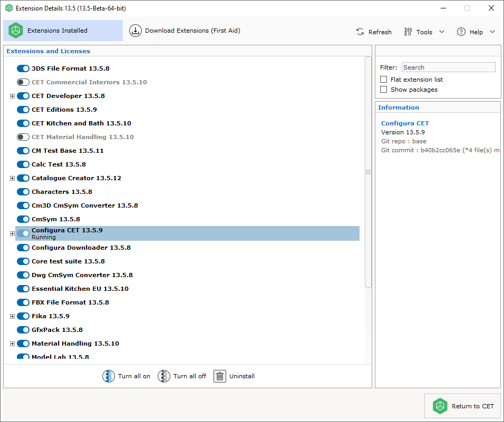Click the Turn all on icon
Screen dimensions: 504x422
[109, 376]
